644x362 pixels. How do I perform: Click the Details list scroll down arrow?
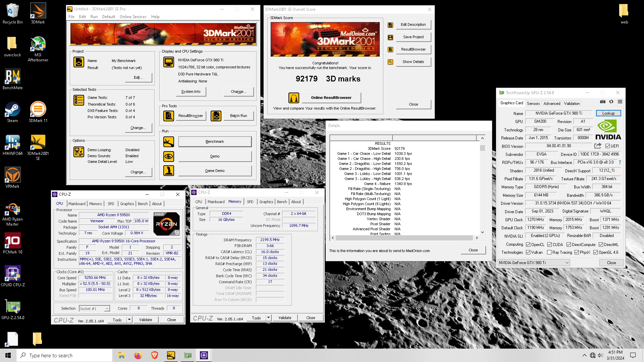[482, 232]
